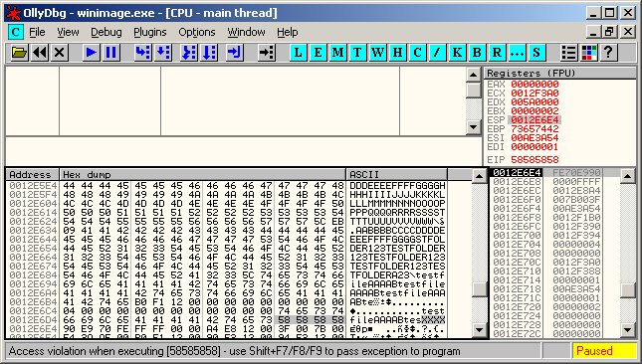Click stack pane scroll up arrow
642x364 pixels.
tap(628, 176)
